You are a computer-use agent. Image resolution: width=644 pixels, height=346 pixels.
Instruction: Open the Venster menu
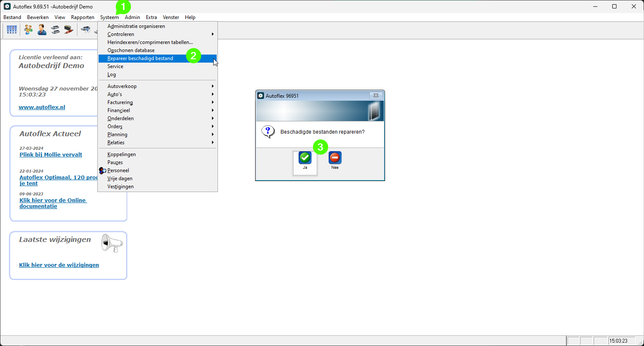point(171,17)
